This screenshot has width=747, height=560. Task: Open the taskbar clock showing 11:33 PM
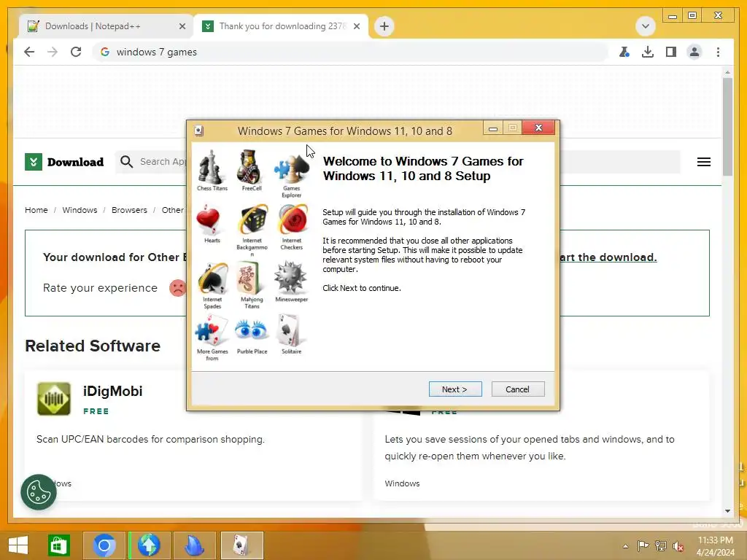pyautogui.click(x=715, y=546)
